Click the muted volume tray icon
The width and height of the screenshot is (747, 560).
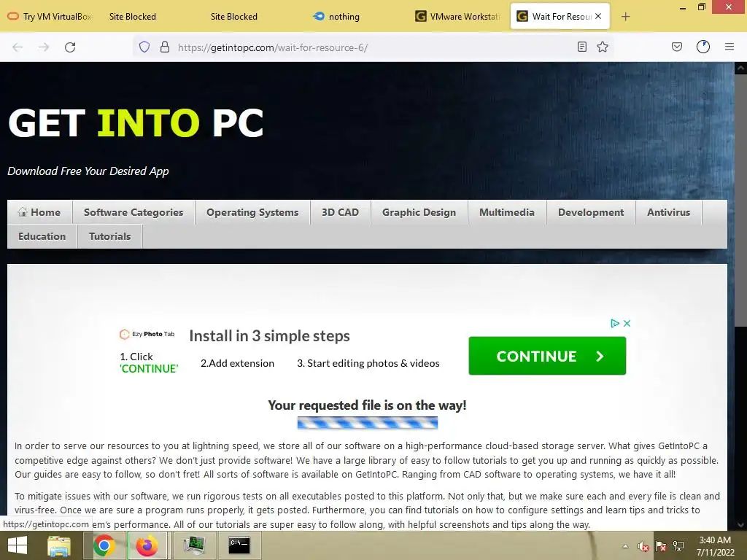point(643,546)
